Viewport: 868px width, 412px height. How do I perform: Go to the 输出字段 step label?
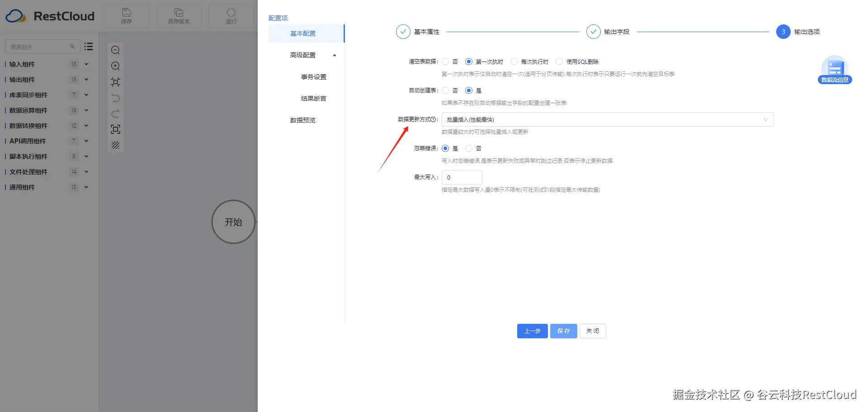(x=617, y=32)
